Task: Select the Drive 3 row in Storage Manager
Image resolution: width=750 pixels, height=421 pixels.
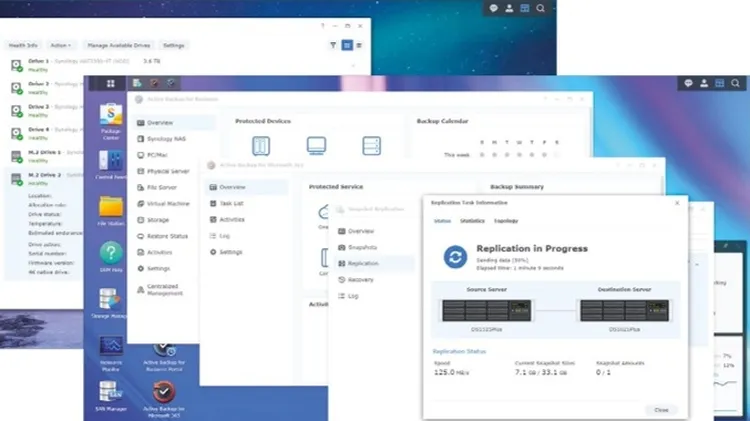Action: tap(45, 111)
